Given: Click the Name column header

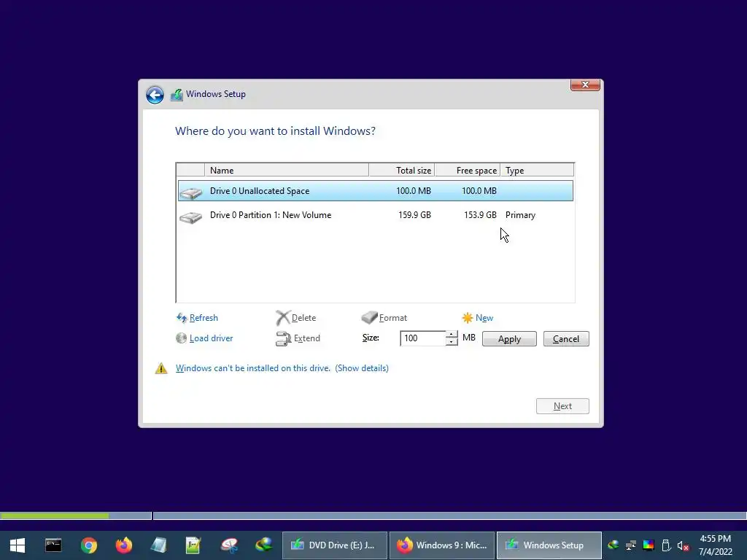Looking at the screenshot, I should tap(287, 171).
